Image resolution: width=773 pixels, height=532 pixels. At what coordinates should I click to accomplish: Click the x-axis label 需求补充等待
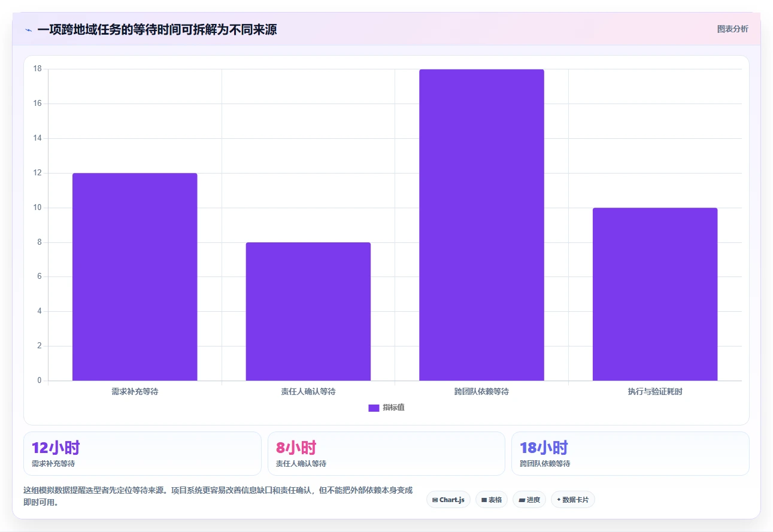click(135, 392)
